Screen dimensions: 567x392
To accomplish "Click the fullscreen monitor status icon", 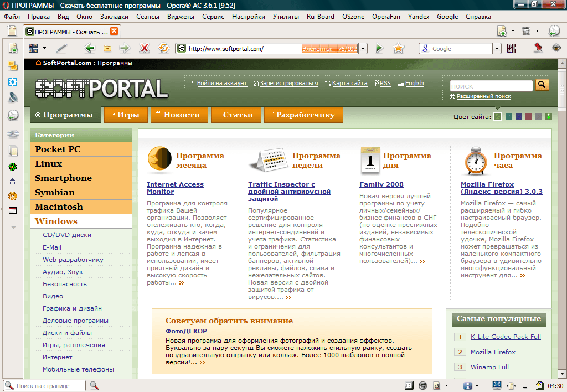I will coord(497,385).
